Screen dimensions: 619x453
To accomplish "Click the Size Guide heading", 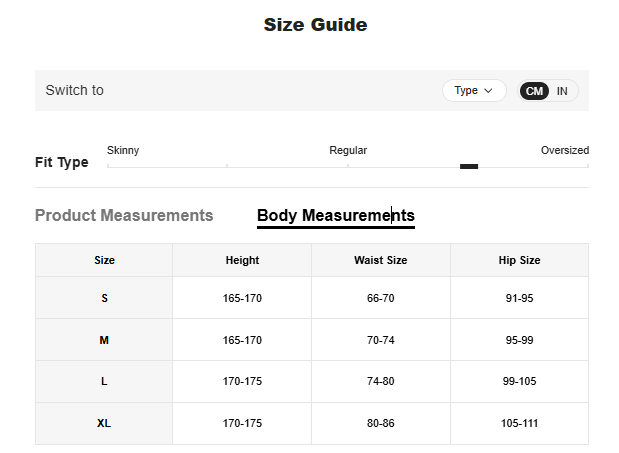I will [x=315, y=25].
